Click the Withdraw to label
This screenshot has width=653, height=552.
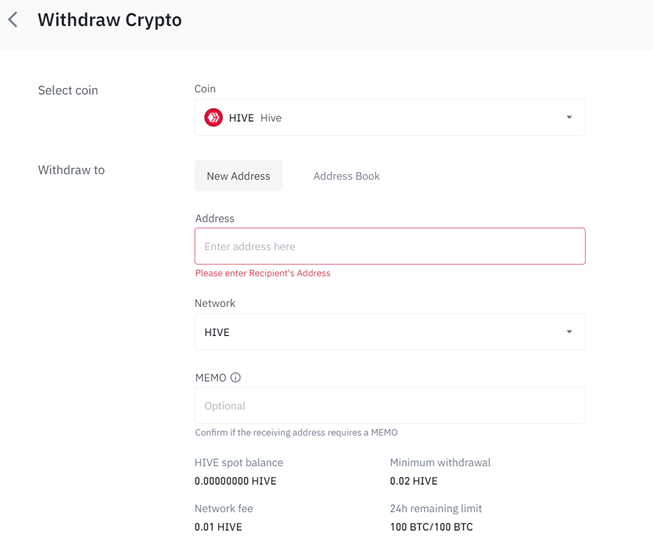71,170
